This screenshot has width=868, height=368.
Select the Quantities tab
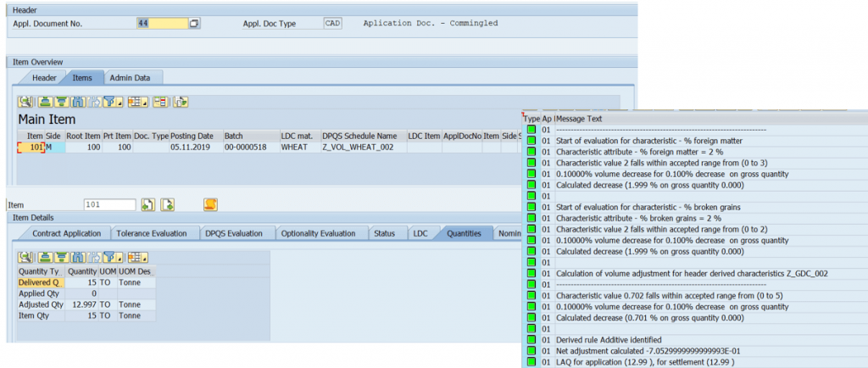464,233
